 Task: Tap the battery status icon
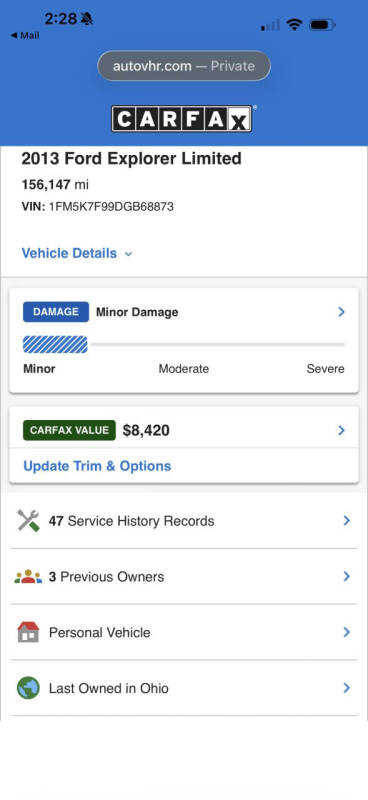pyautogui.click(x=322, y=24)
